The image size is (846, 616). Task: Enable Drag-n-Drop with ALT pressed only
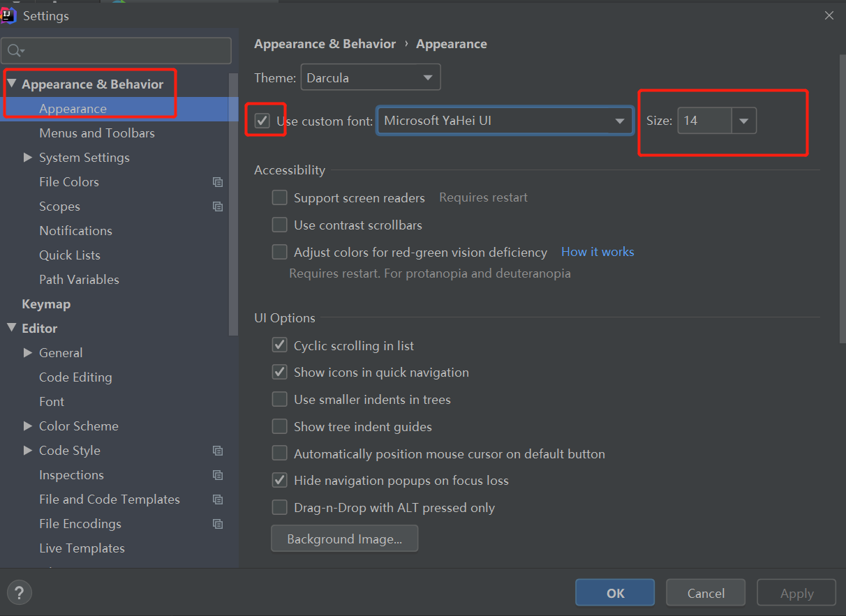279,507
